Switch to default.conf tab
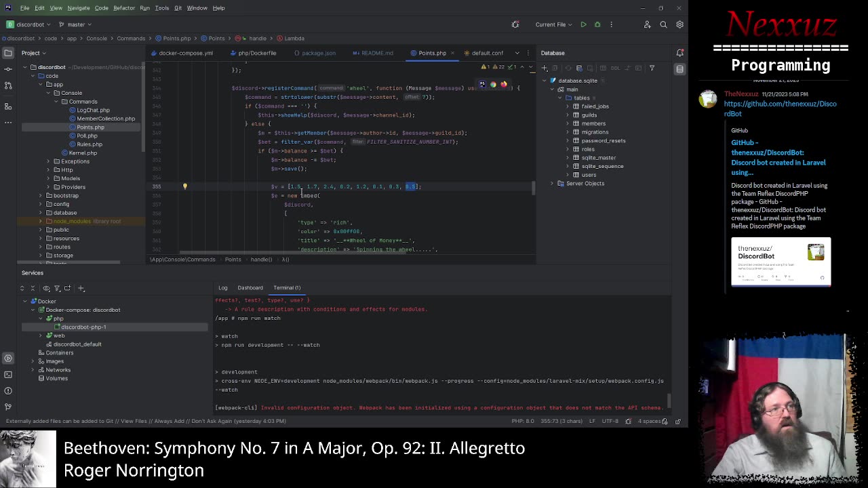The height and width of the screenshot is (488, 868). pyautogui.click(x=484, y=53)
